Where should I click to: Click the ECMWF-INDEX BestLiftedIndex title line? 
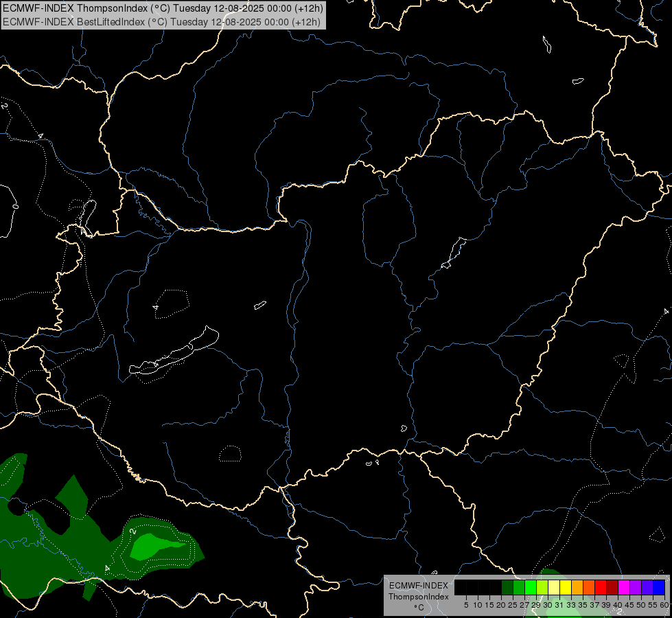(x=161, y=21)
